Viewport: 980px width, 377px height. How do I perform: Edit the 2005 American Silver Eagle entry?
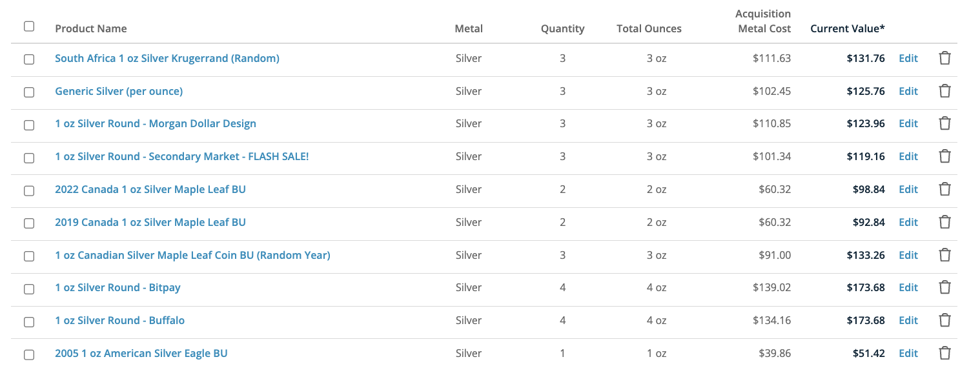(908, 353)
